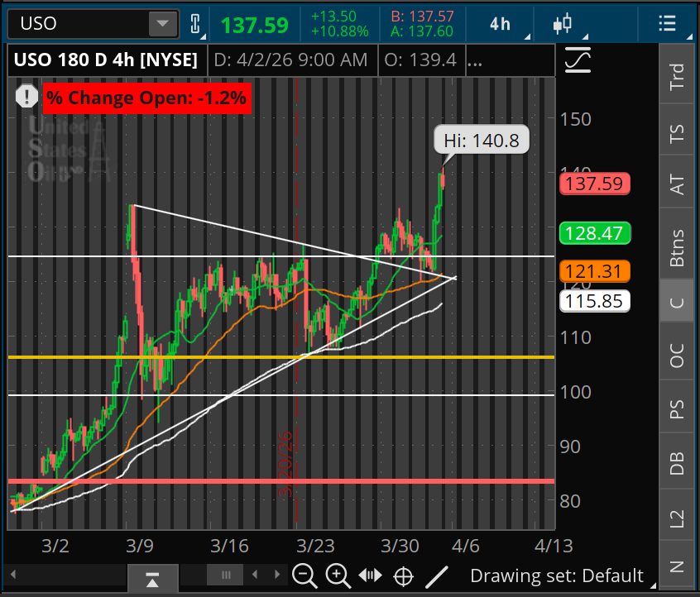Select the C sidebar tab
This screenshot has width=700, height=597.
(x=677, y=303)
